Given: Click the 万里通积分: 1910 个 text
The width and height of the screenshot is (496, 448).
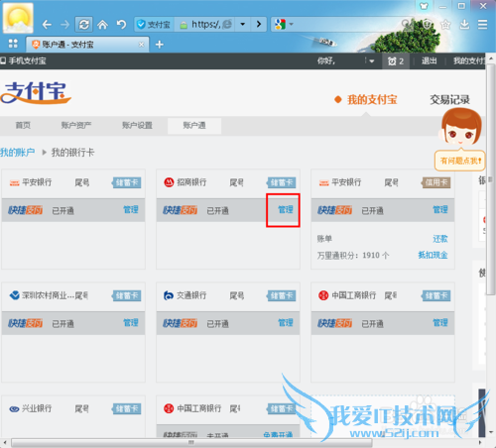Looking at the screenshot, I should point(353,256).
